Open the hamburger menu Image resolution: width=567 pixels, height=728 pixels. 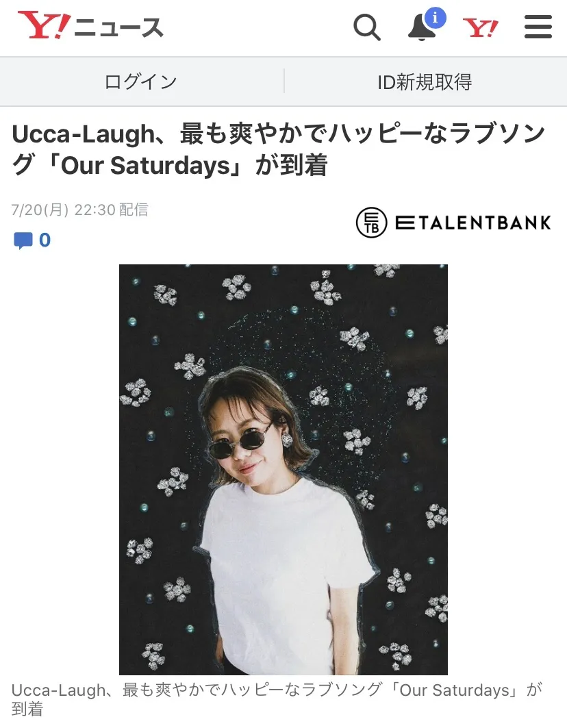click(538, 27)
